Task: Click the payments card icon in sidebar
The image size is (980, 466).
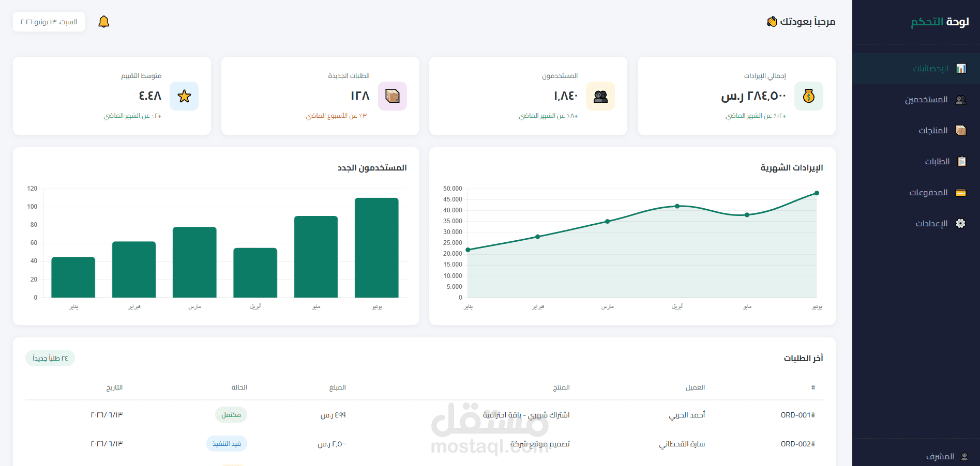Action: coord(961,193)
